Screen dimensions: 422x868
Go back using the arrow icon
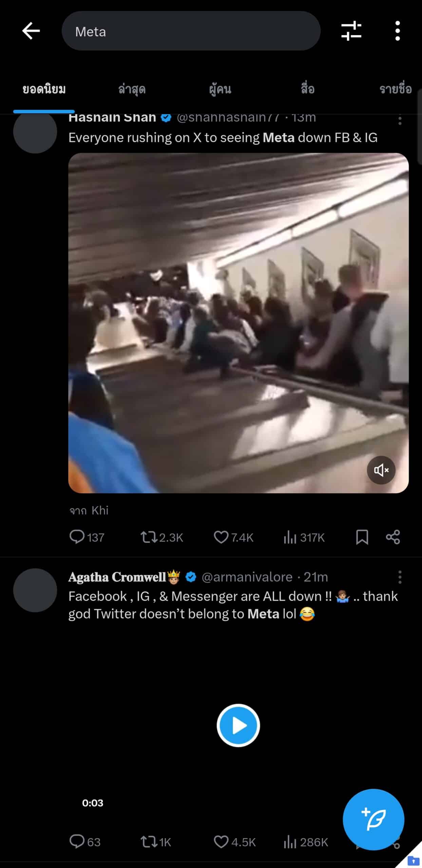point(31,31)
